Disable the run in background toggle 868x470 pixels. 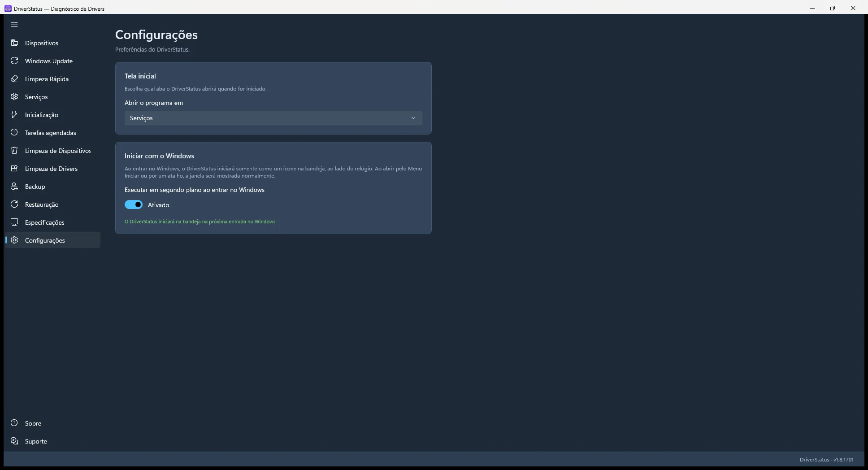tap(134, 205)
